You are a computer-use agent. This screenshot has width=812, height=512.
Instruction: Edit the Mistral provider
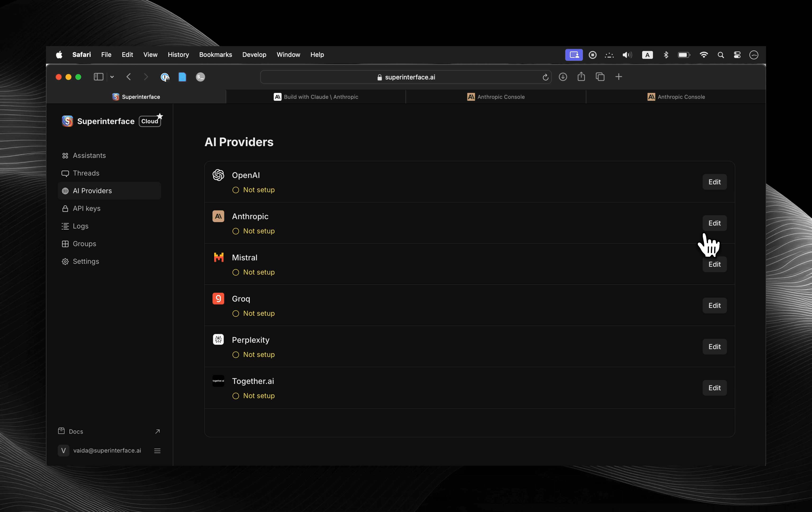(x=714, y=264)
